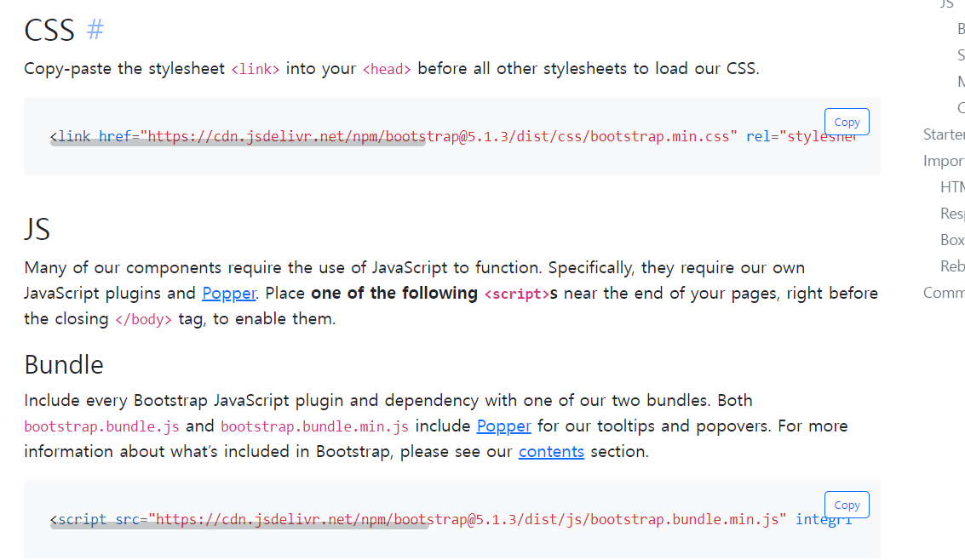Image resolution: width=965 pixels, height=560 pixels.
Task: Open the Starter sidebar navigation item
Action: click(x=944, y=134)
